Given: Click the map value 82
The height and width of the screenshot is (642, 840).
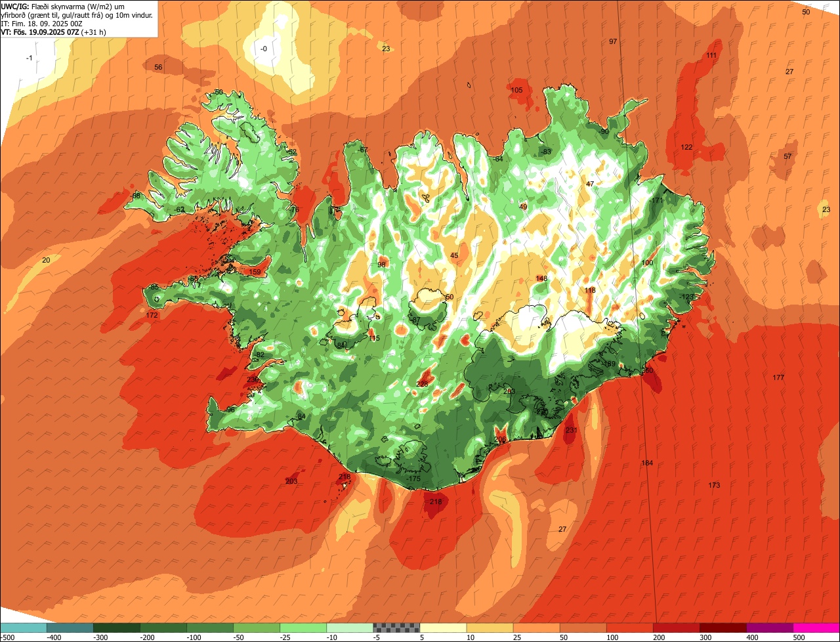Looking at the screenshot, I should (x=260, y=354).
